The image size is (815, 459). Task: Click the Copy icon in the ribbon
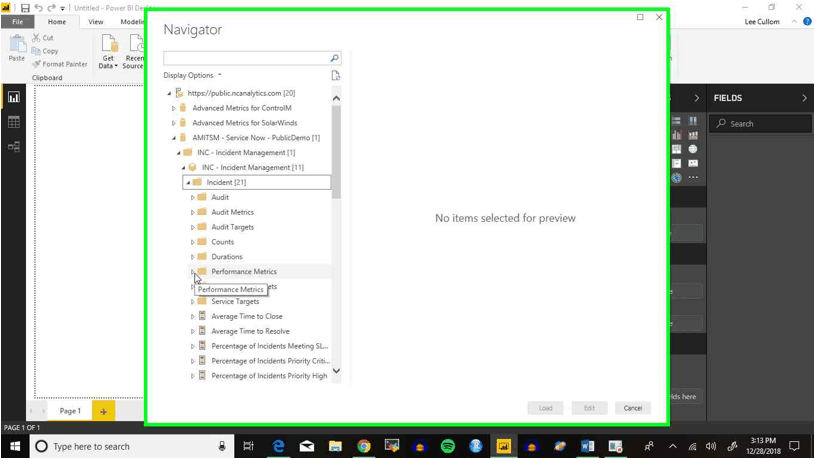point(36,51)
